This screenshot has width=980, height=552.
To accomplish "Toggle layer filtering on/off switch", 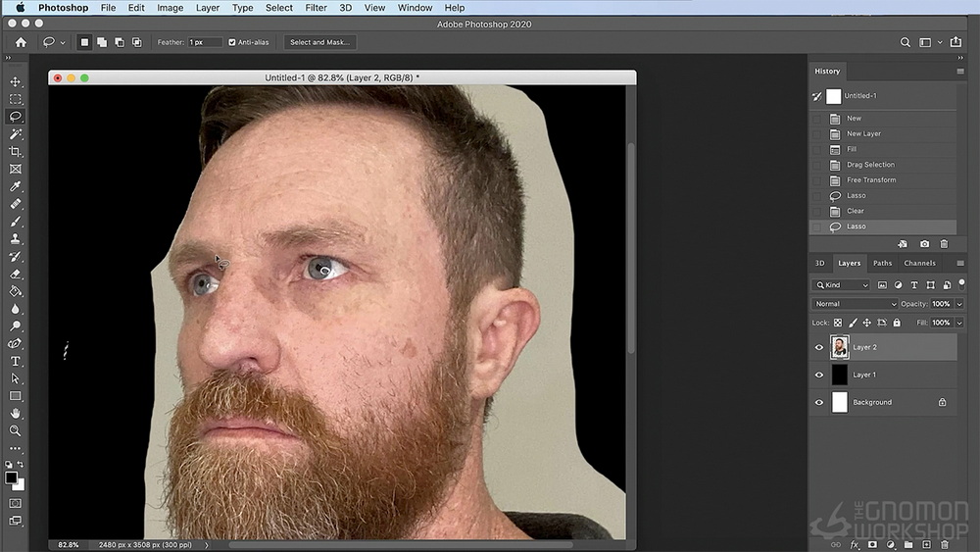I will pos(962,284).
